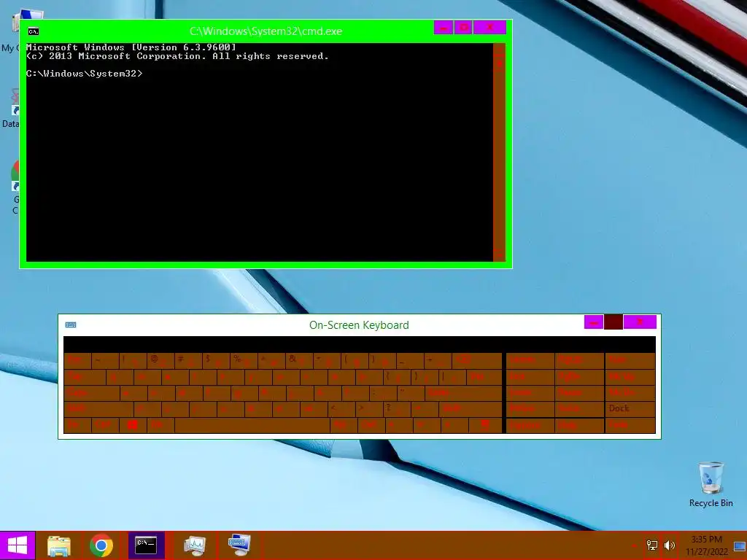This screenshot has width=747, height=560.
Task: Open the volume speaker icon in tray
Action: point(670,545)
